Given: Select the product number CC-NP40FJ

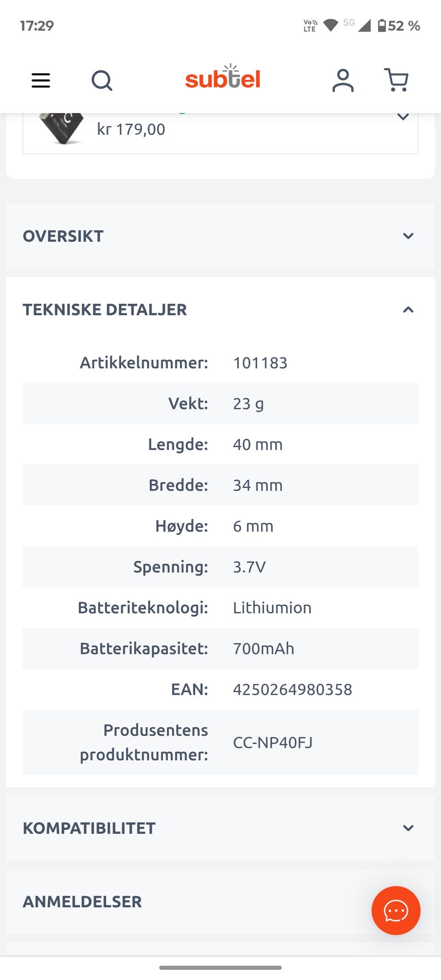Looking at the screenshot, I should pyautogui.click(x=272, y=742).
